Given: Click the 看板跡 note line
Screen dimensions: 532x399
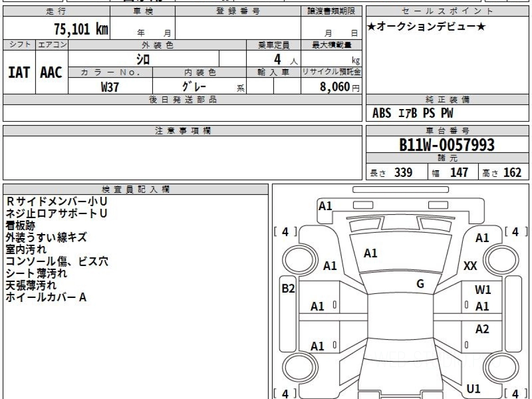Looking at the screenshot, I should (x=20, y=225).
